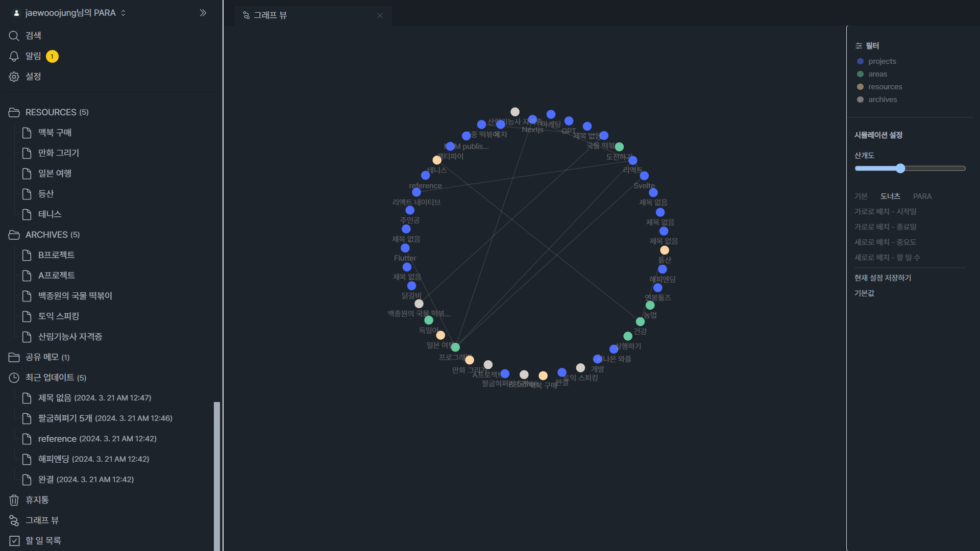
Task: Click the 산개도 slider handle
Action: click(900, 168)
